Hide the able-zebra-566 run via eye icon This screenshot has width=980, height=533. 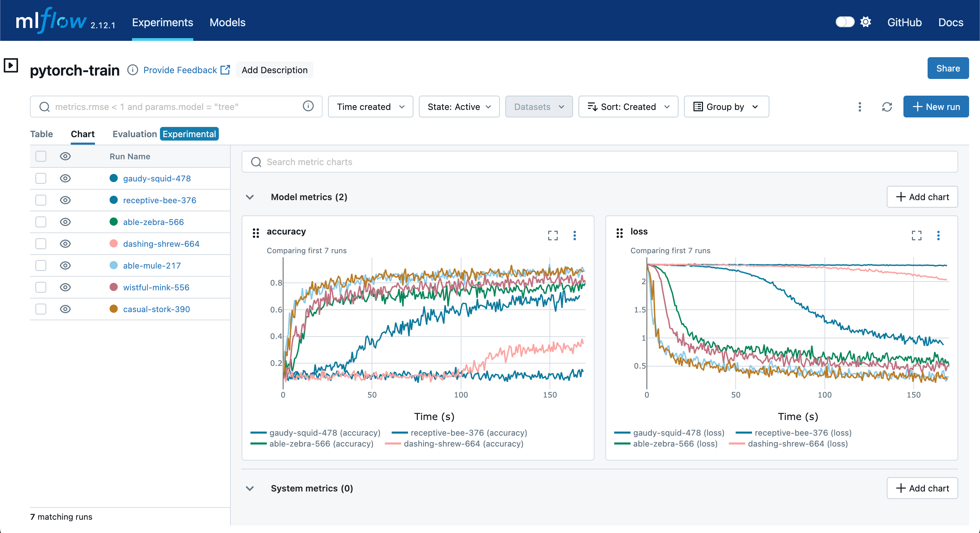tap(65, 222)
